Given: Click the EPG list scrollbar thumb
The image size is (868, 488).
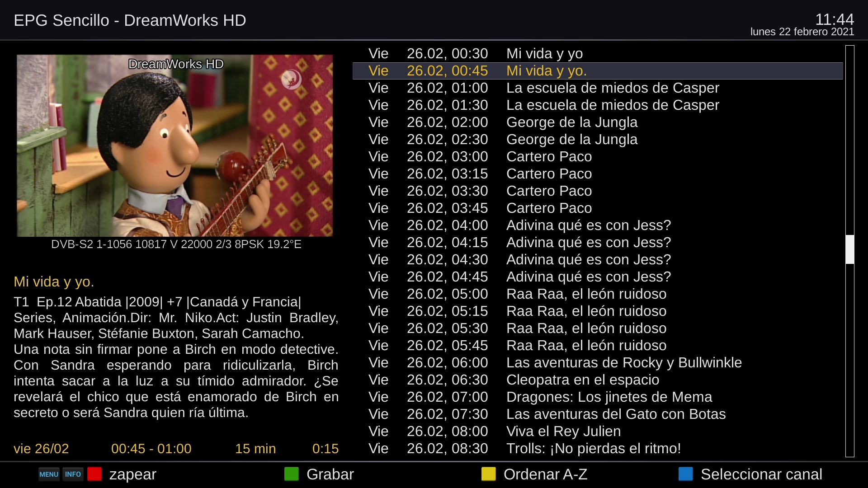Looking at the screenshot, I should click(x=850, y=249).
